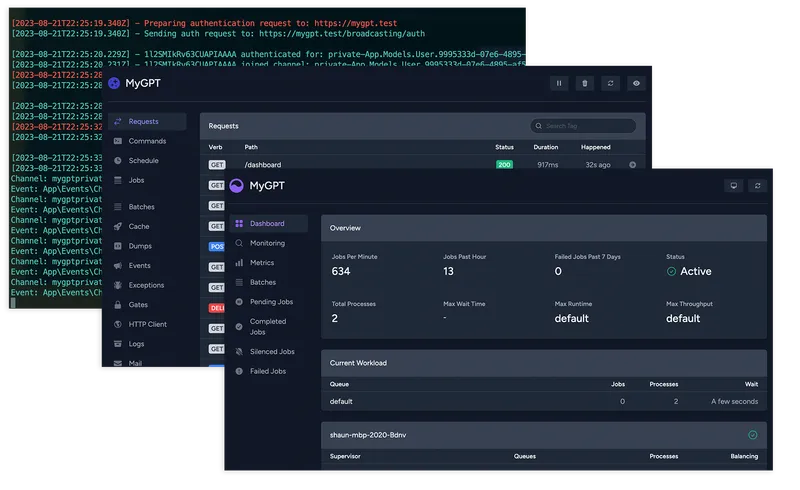The image size is (800, 490).
Task: Click the trash icon in Telescope header
Action: (x=585, y=83)
